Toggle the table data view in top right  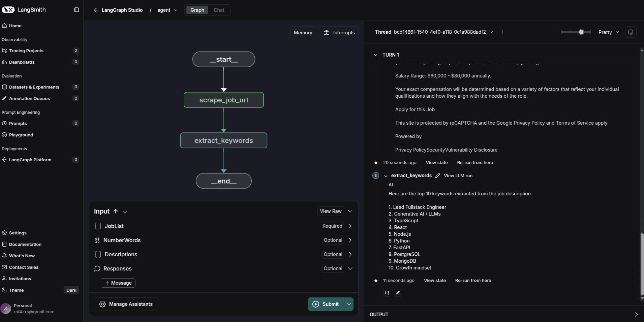pos(631,32)
